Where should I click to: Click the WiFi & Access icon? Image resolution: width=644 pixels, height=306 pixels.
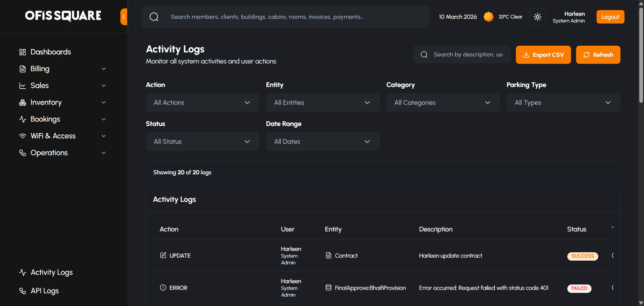[x=23, y=136]
